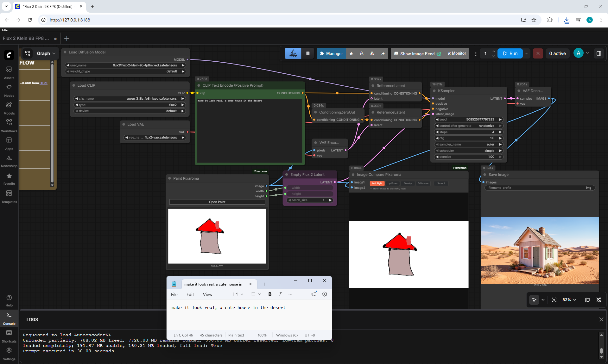Open the Nodes library icon
The image size is (608, 364).
9,90
